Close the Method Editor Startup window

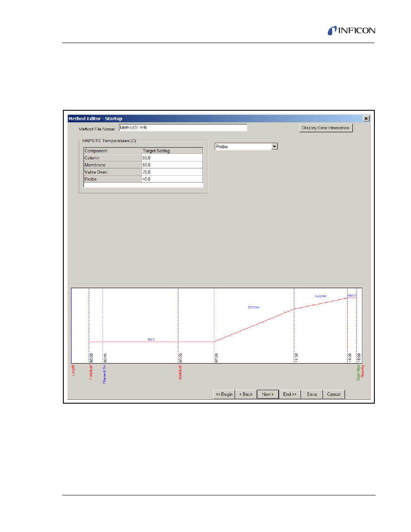[x=366, y=118]
